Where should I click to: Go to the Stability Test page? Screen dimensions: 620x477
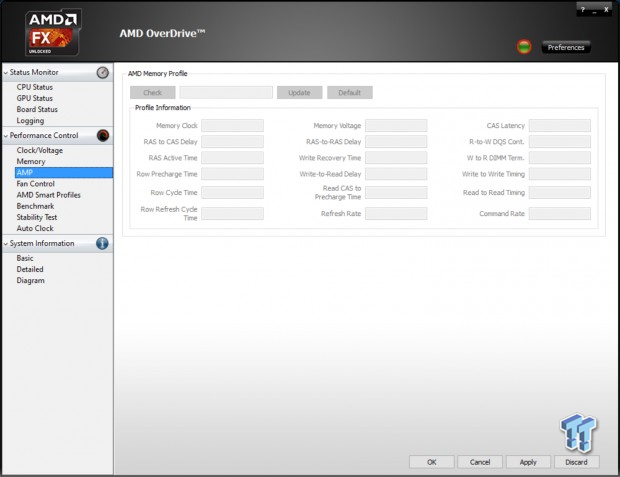[37, 217]
